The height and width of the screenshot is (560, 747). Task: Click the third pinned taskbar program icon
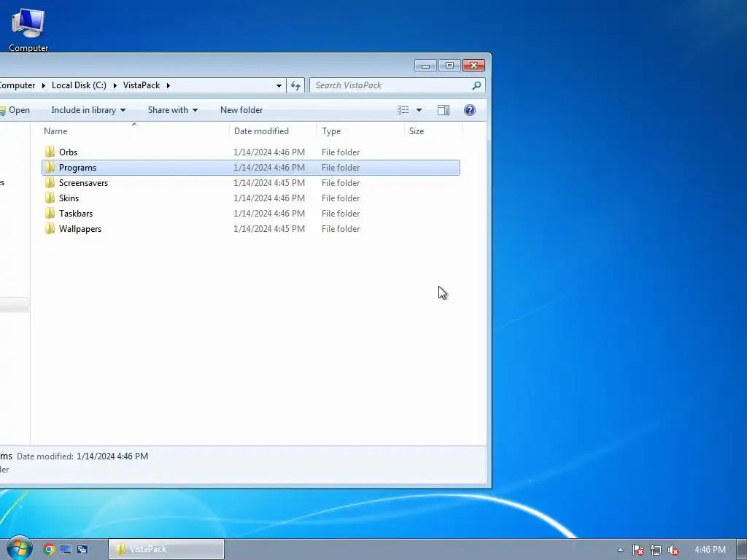coord(82,549)
